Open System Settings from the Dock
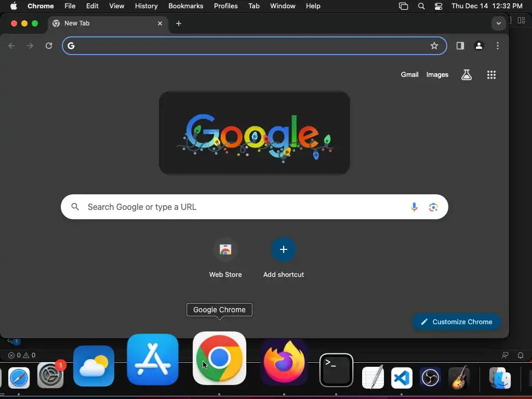Viewport: 532px width, 399px height. click(x=50, y=375)
